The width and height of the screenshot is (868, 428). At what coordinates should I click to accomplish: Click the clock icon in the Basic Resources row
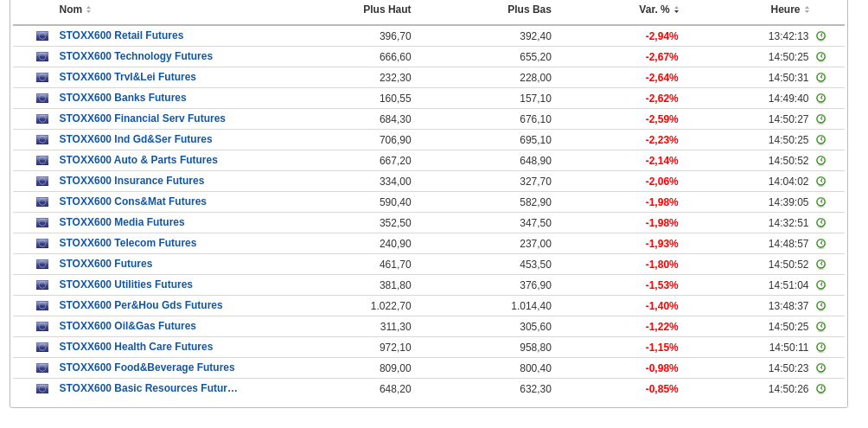[821, 389]
